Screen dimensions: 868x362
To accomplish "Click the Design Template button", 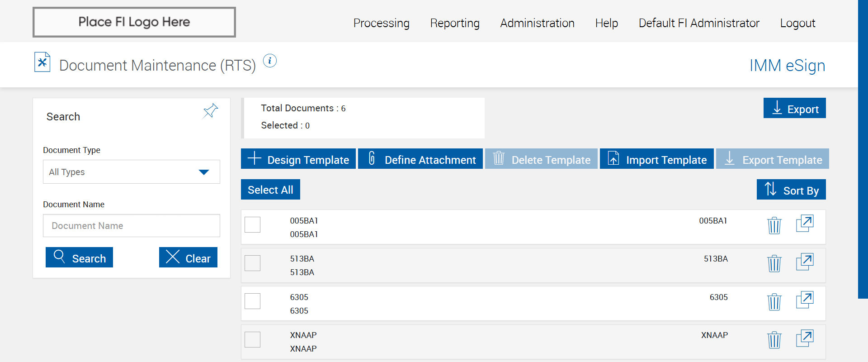I will pyautogui.click(x=298, y=159).
